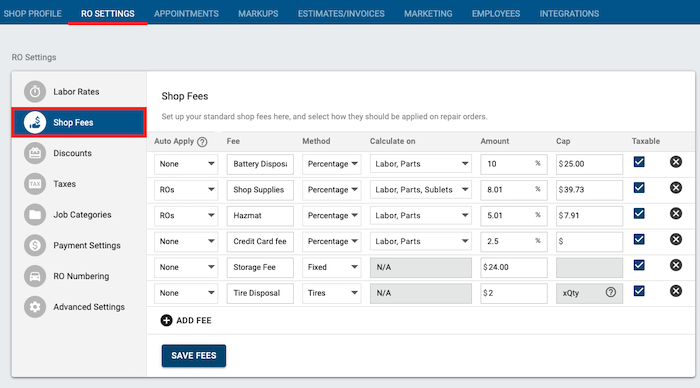Open the Payment Settings dollar icon

tap(35, 245)
